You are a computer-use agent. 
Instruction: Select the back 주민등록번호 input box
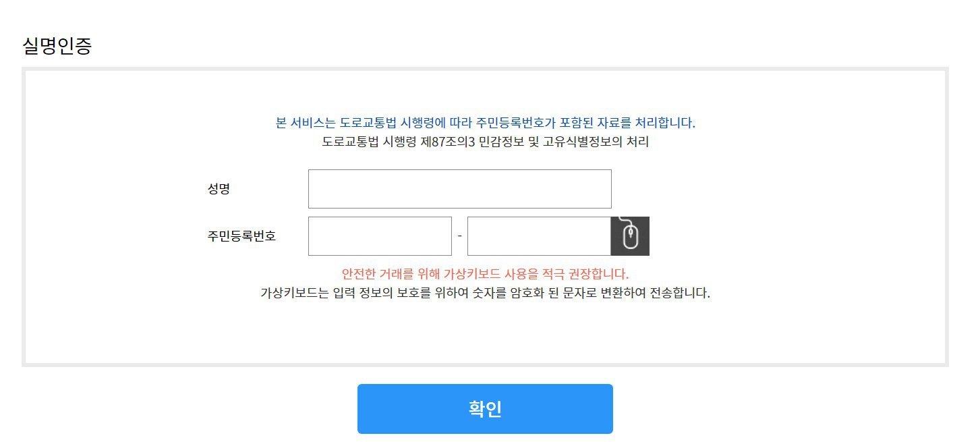point(539,236)
